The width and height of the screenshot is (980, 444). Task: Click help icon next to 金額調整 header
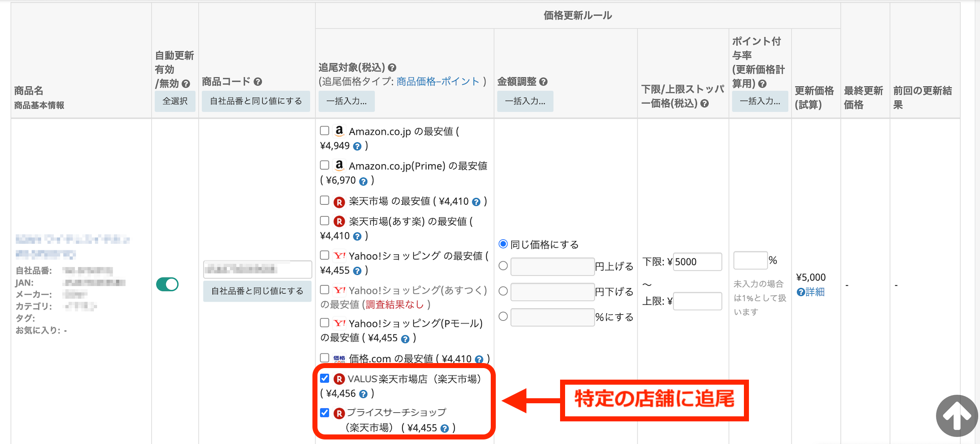pyautogui.click(x=543, y=81)
